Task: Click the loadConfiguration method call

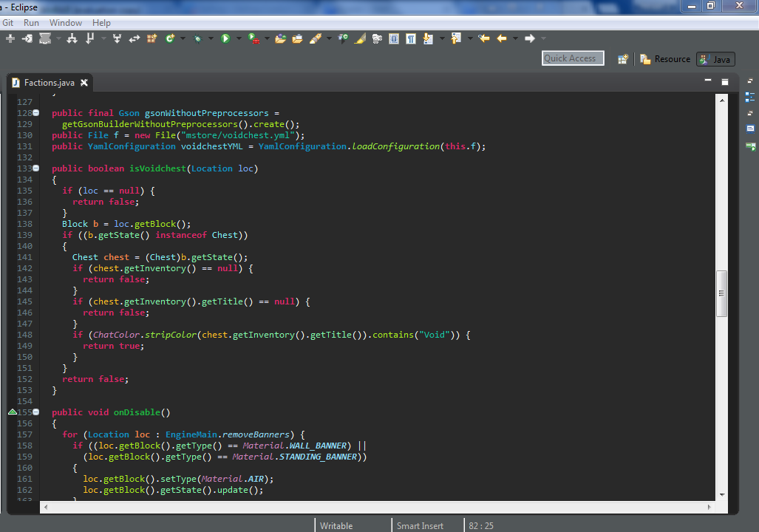Action: (x=395, y=146)
